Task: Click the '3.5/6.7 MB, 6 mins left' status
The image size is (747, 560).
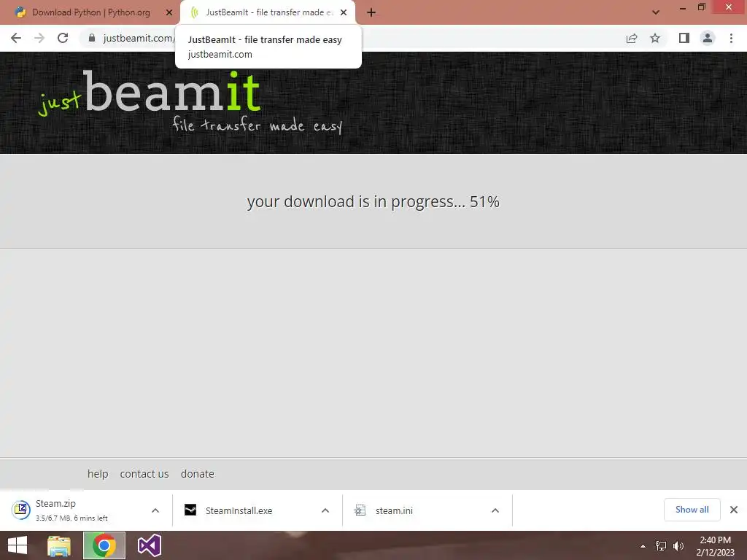Action: tap(71, 518)
